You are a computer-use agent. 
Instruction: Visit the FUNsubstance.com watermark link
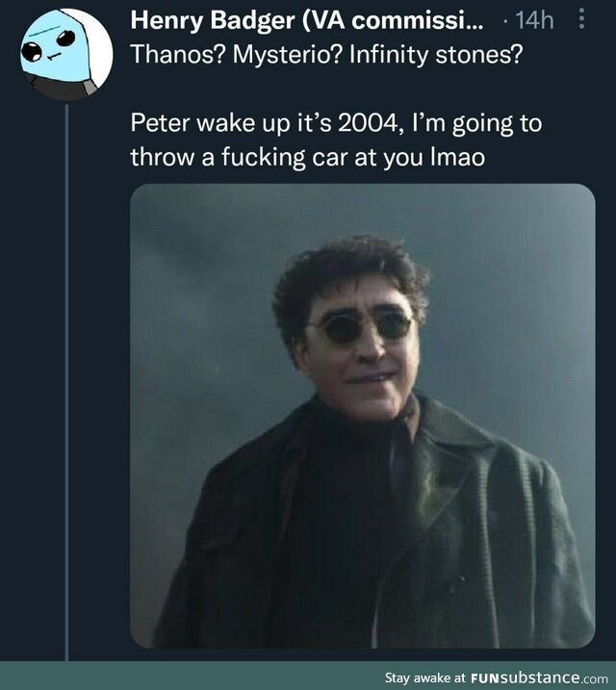pyautogui.click(x=539, y=677)
